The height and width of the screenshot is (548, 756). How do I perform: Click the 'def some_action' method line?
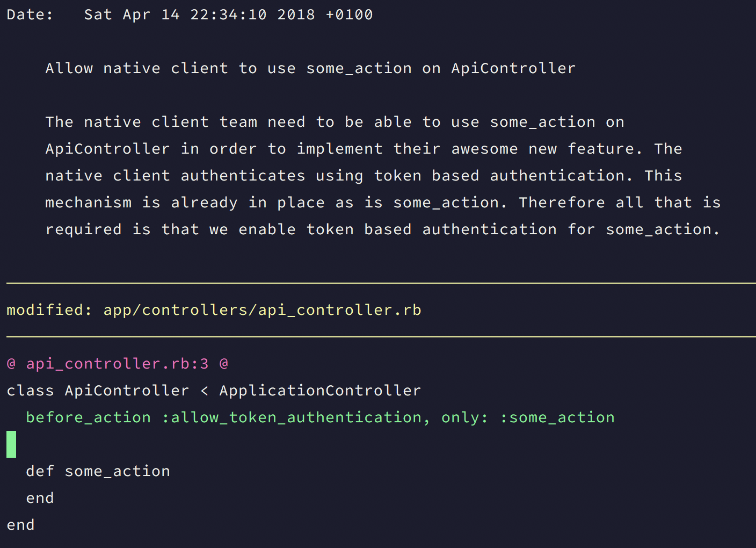[98, 471]
